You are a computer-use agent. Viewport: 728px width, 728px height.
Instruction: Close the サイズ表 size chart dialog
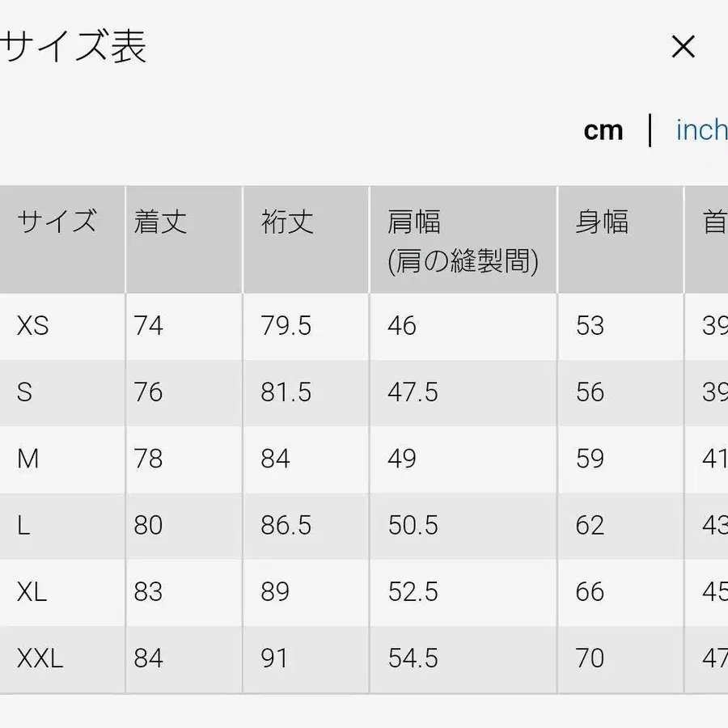(x=684, y=47)
